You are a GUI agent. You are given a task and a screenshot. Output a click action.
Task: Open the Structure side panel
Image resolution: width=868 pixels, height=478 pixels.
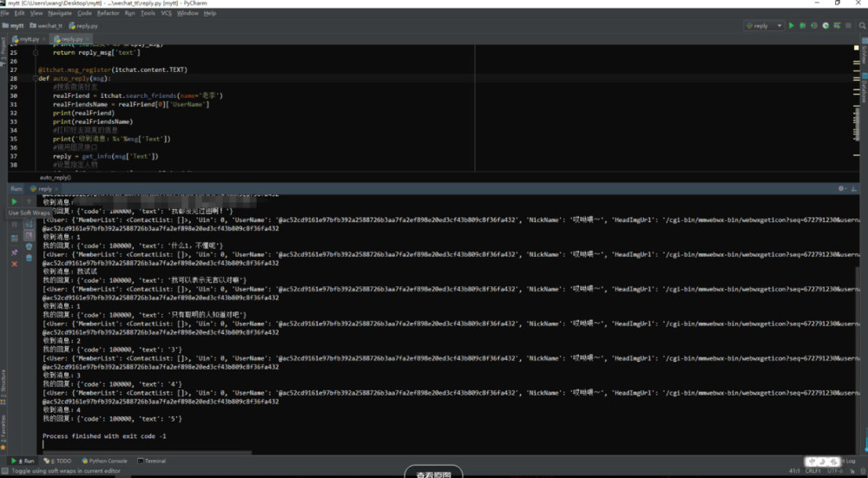pos(3,388)
